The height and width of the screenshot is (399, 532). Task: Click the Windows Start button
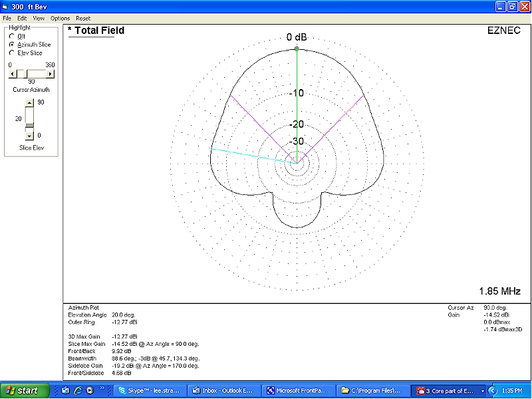(x=23, y=391)
